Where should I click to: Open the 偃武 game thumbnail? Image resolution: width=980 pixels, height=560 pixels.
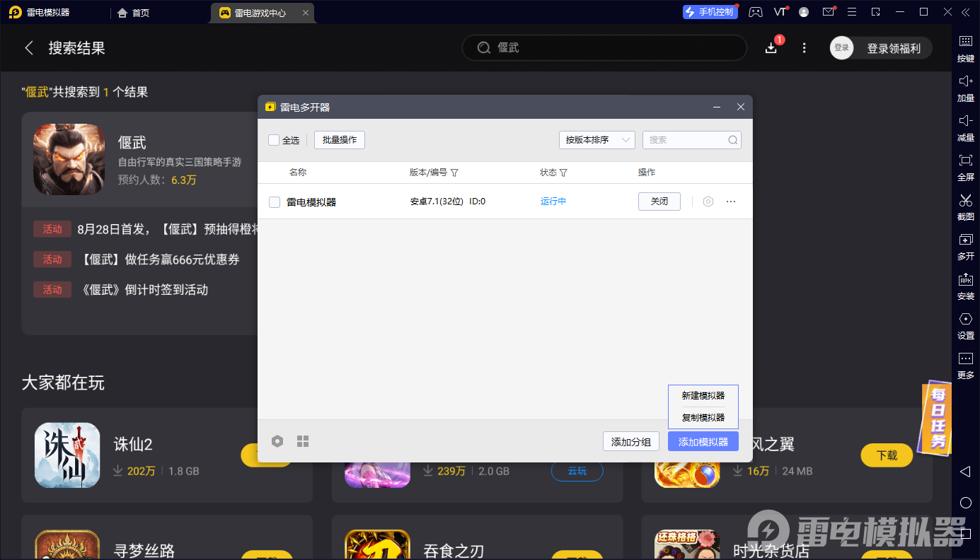(69, 160)
